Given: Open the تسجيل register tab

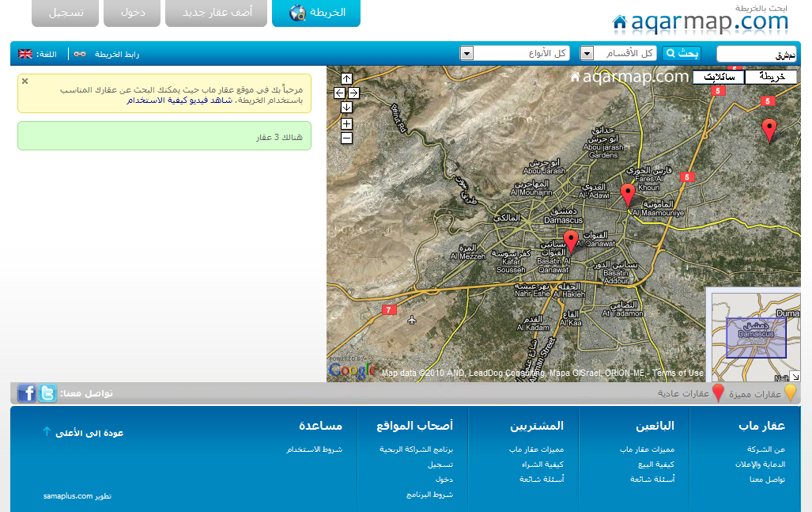Looking at the screenshot, I should pyautogui.click(x=66, y=13).
